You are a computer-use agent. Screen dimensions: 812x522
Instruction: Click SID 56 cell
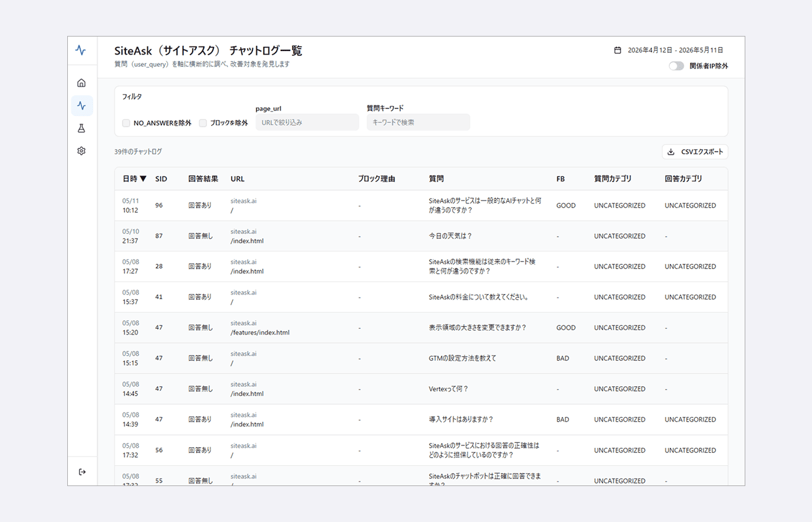coord(159,450)
